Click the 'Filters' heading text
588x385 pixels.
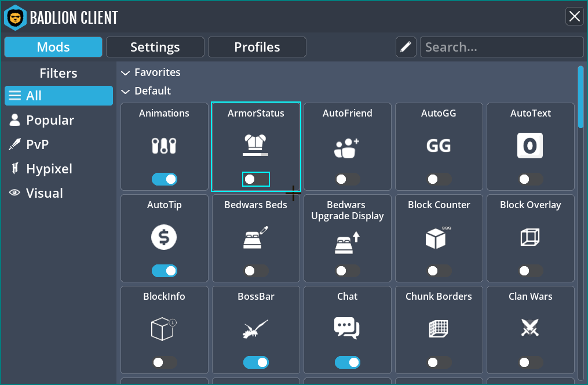pos(59,73)
